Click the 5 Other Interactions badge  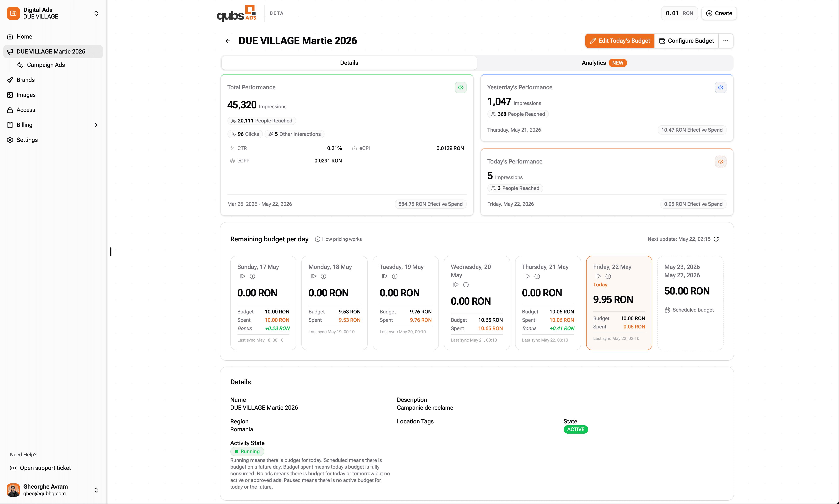pyautogui.click(x=294, y=134)
